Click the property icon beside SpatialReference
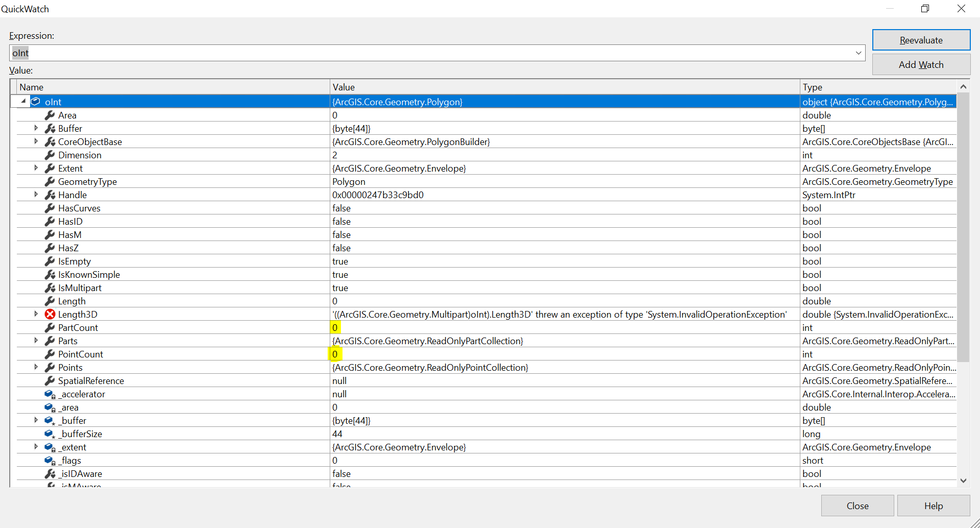 click(50, 381)
